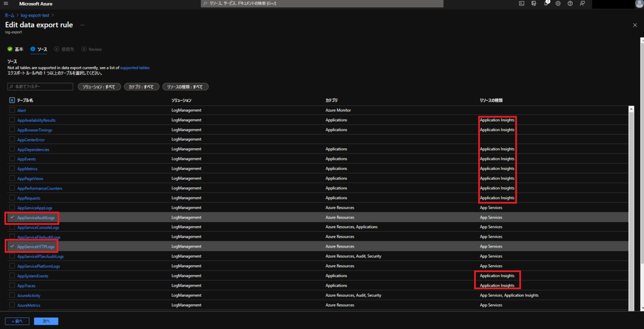Open the feedback icon in the top bar
644x329 pixels.
point(582,4)
